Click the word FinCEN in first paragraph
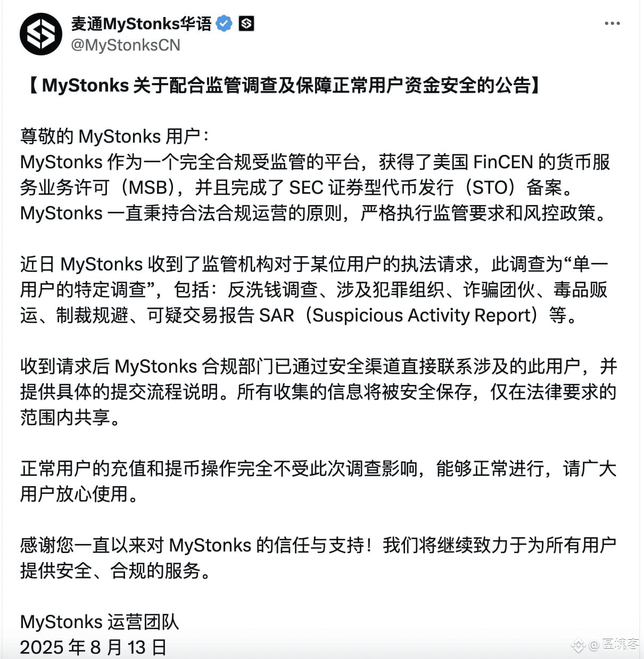644x659 pixels. click(x=503, y=162)
